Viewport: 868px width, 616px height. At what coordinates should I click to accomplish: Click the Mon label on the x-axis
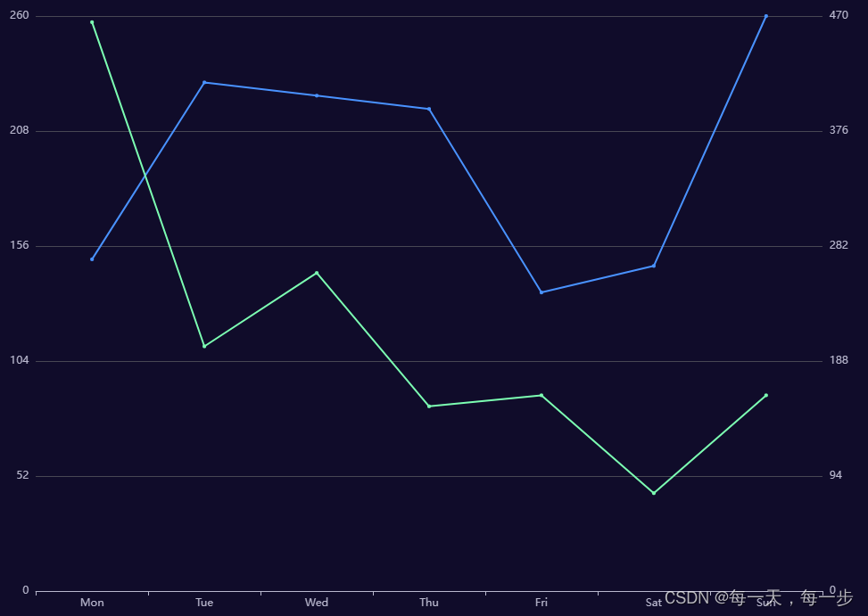point(92,603)
